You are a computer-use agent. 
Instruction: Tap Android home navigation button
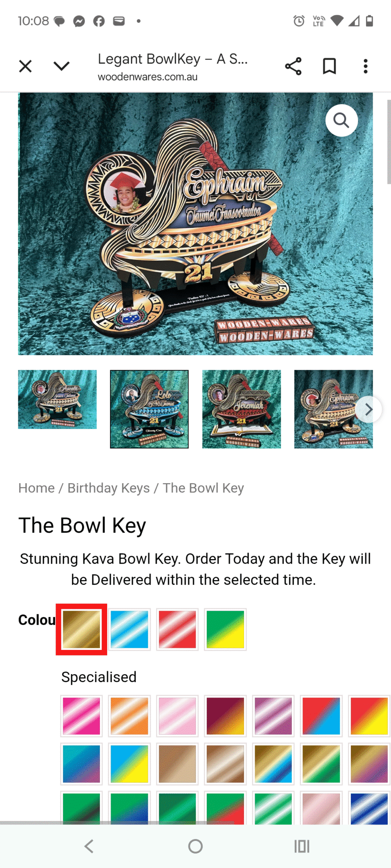(x=195, y=846)
